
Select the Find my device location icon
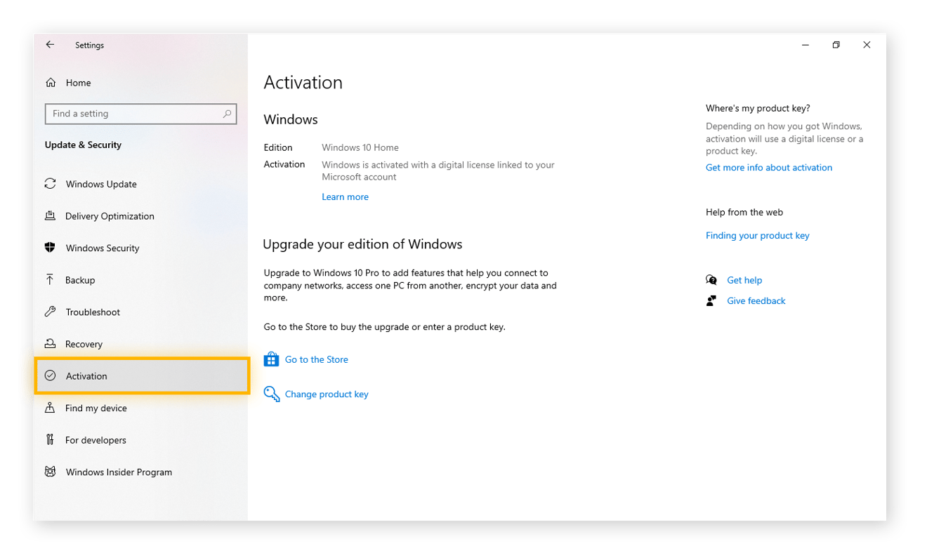(50, 408)
